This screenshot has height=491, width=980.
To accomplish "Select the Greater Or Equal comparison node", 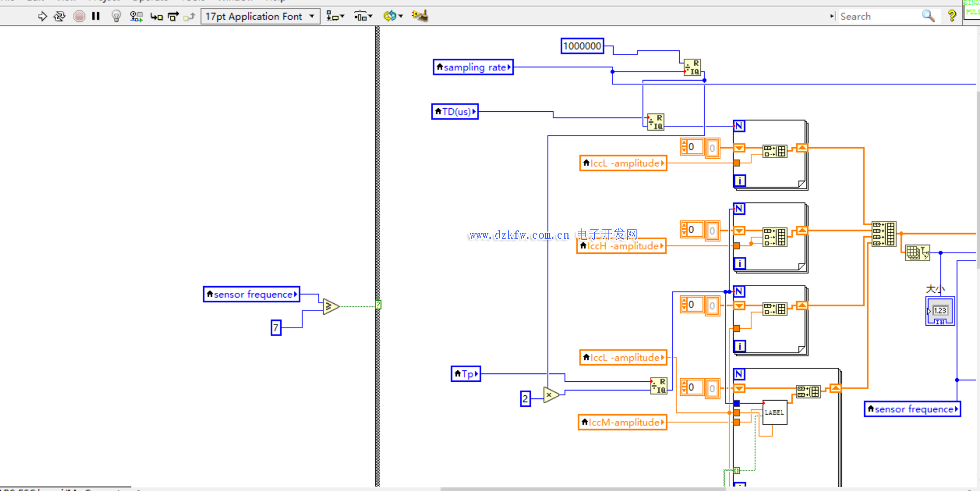I will 330,306.
